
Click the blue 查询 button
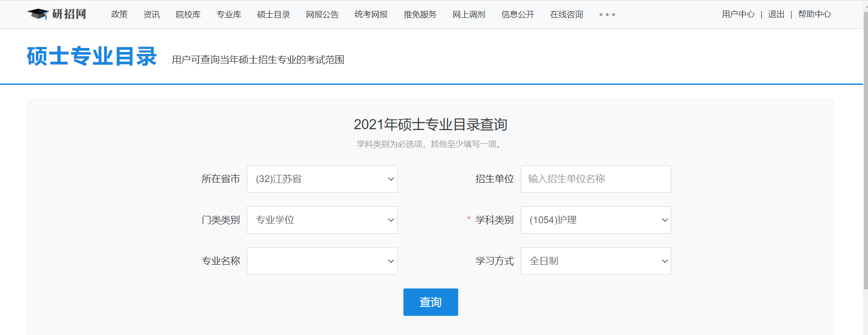point(430,302)
